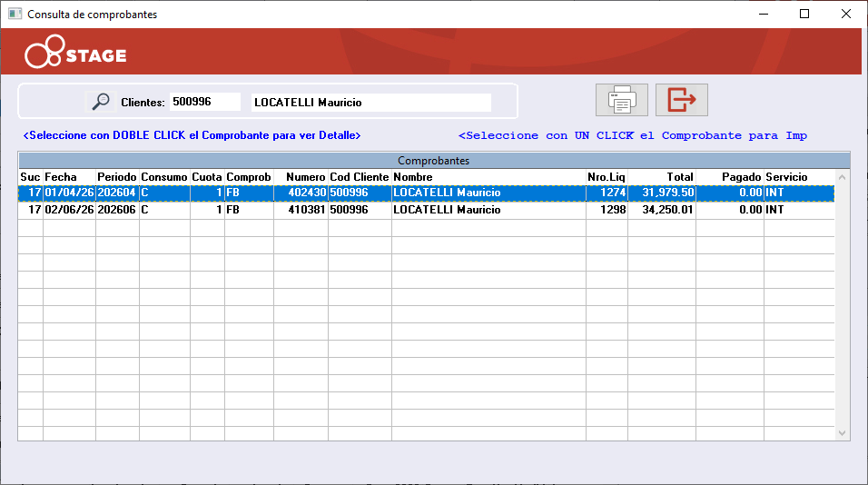
Task: Click the UN CLICK instruction text
Action: [x=633, y=135]
